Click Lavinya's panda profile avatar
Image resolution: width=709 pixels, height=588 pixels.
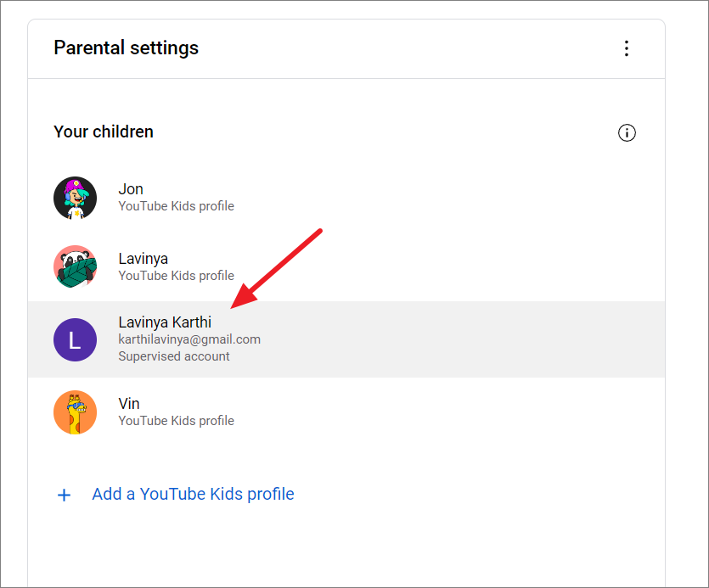[x=75, y=266]
